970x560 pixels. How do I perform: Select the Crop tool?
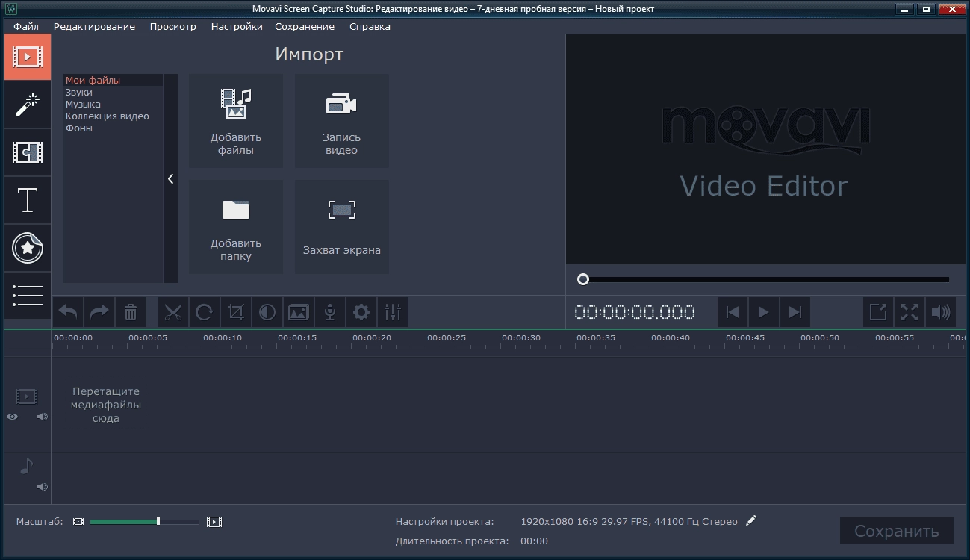tap(236, 312)
